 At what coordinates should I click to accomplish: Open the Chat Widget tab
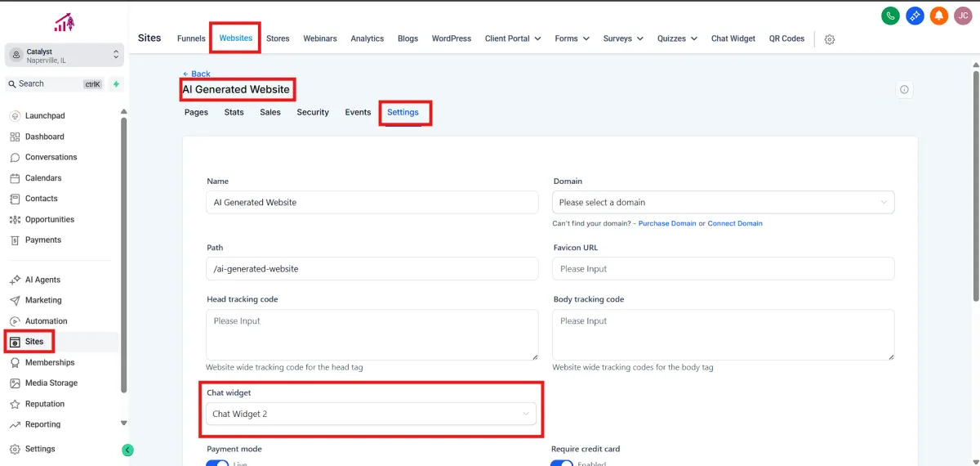tap(733, 38)
